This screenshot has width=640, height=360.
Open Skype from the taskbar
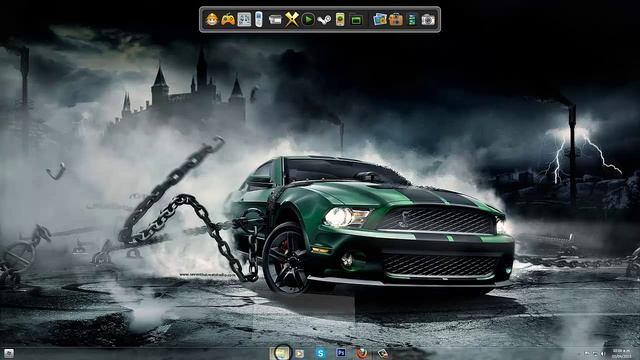click(320, 353)
